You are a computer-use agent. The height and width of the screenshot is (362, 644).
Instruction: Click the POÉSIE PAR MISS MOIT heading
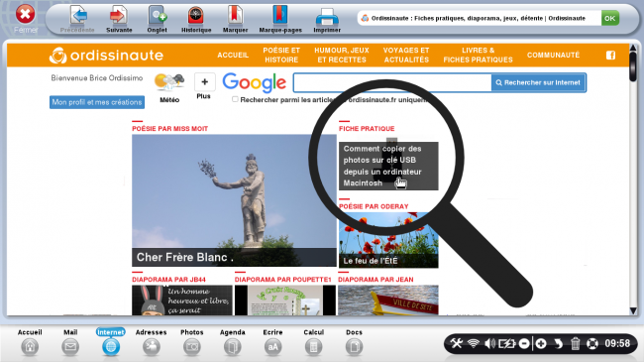click(169, 129)
